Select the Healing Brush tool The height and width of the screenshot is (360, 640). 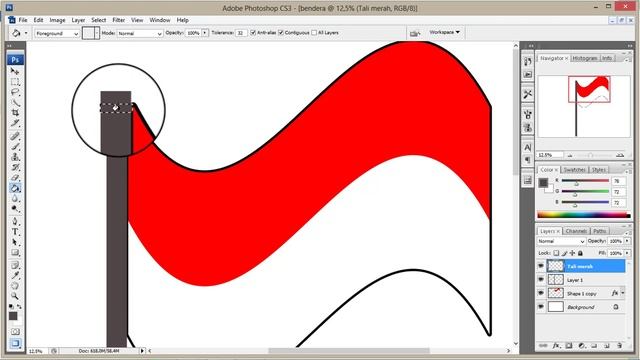coord(15,136)
